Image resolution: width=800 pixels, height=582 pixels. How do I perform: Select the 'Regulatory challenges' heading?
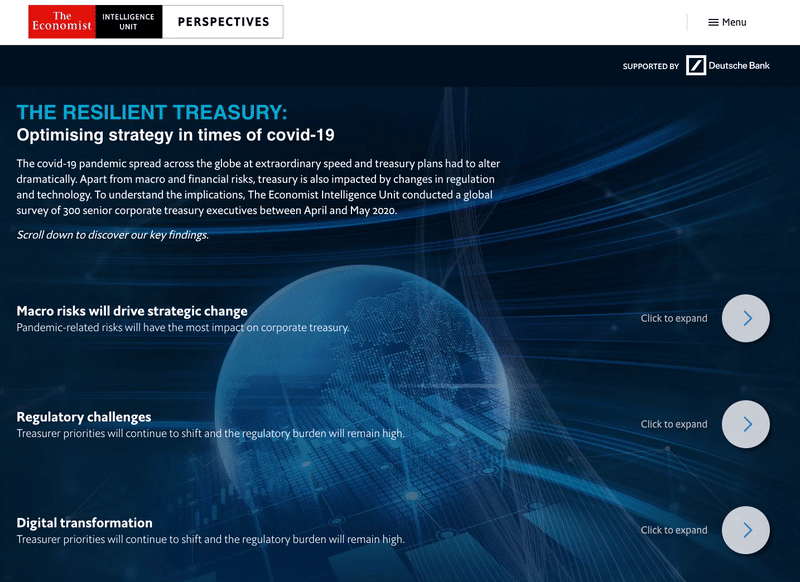(x=84, y=417)
